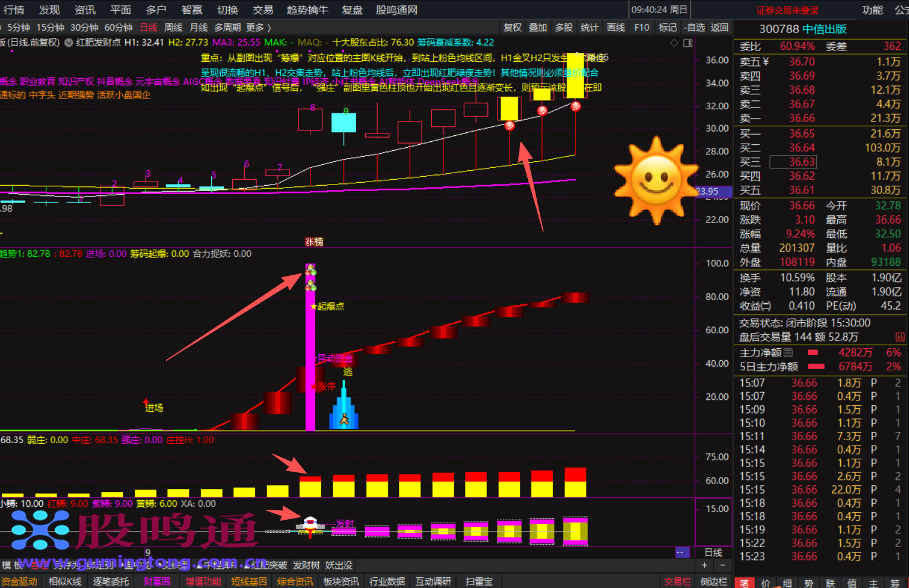Toggle 复权 price adjustment
This screenshot has width=909, height=588.
coord(512,27)
